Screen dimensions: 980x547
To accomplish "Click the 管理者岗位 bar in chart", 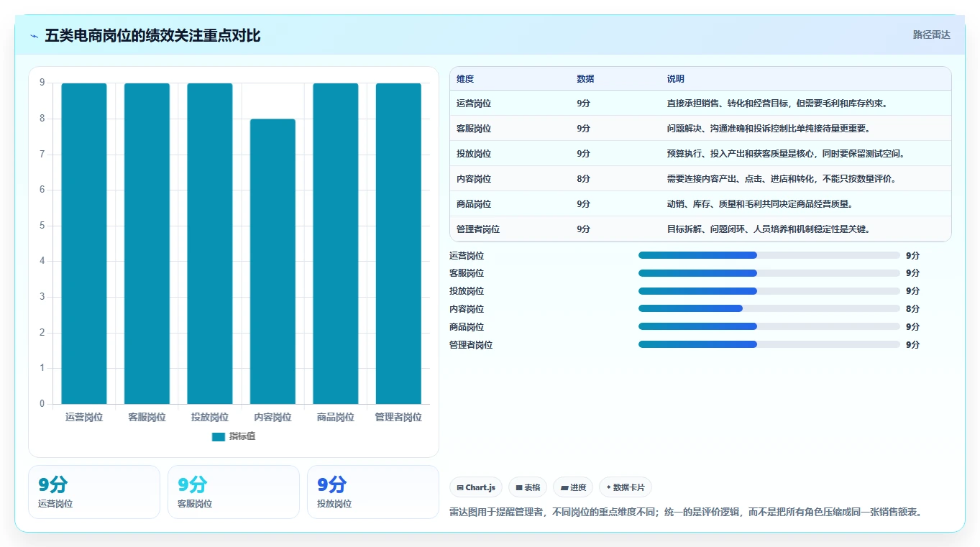I will (398, 244).
